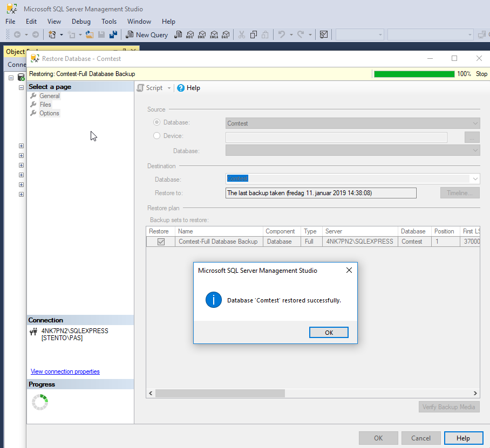This screenshot has height=448, width=490.
Task: Click the XMLA query icon
Action: (214, 35)
